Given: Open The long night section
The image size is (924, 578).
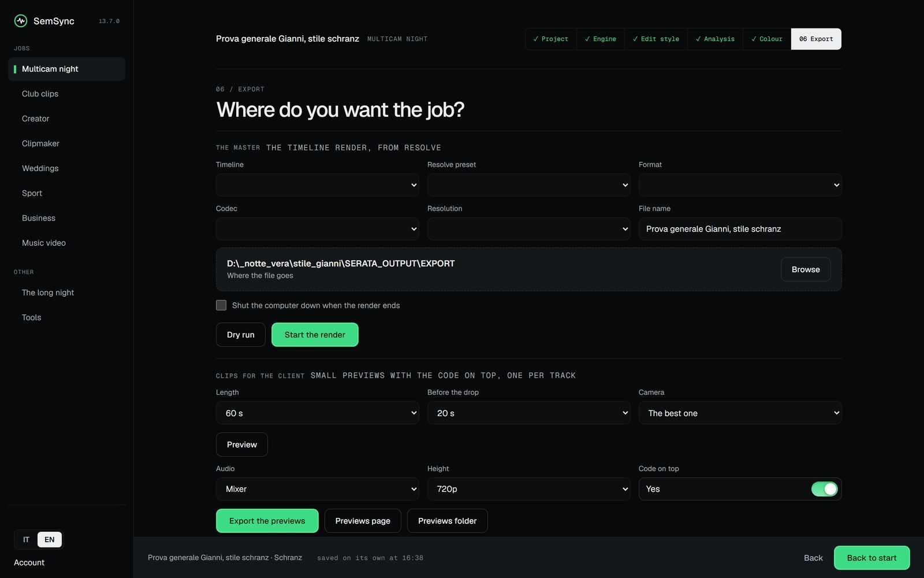Looking at the screenshot, I should click(x=66, y=292).
